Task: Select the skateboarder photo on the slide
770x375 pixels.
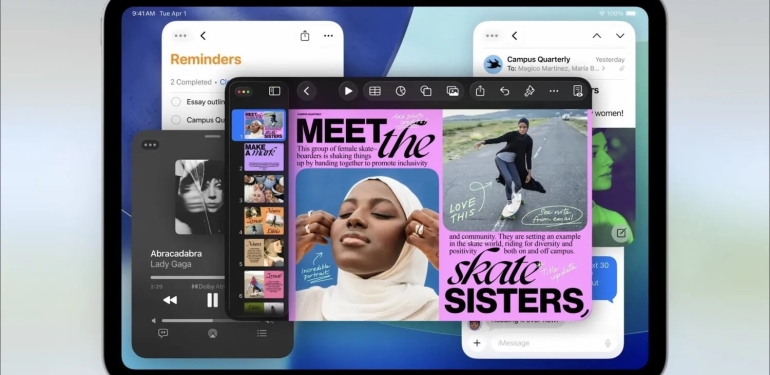Action: (x=515, y=170)
